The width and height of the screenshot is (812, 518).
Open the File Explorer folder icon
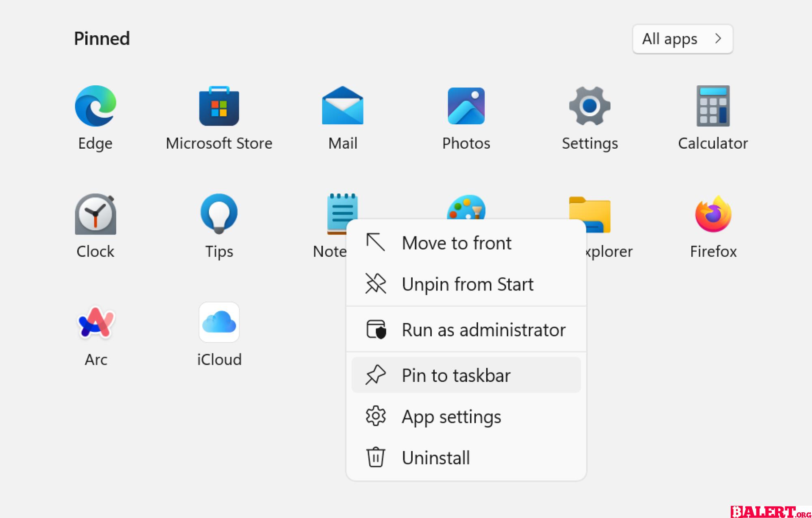point(590,215)
